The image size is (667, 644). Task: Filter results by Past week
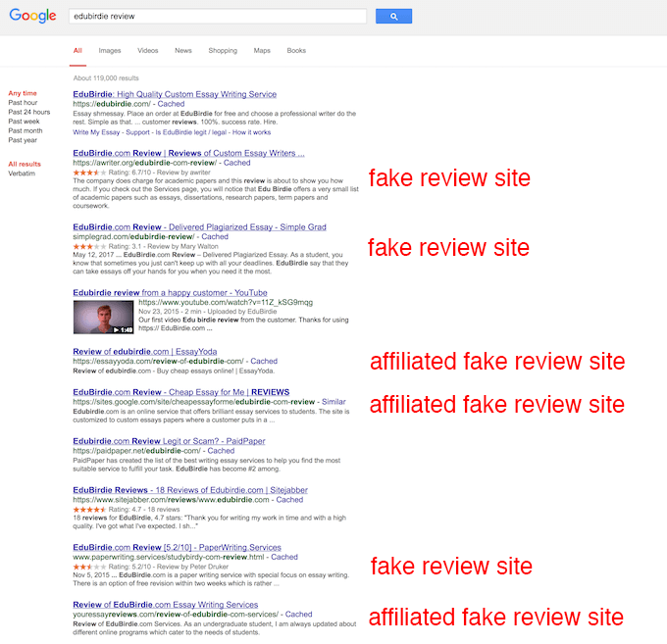point(24,122)
